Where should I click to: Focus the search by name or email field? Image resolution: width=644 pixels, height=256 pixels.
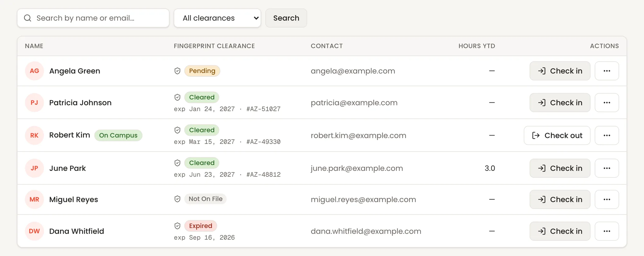coord(93,18)
